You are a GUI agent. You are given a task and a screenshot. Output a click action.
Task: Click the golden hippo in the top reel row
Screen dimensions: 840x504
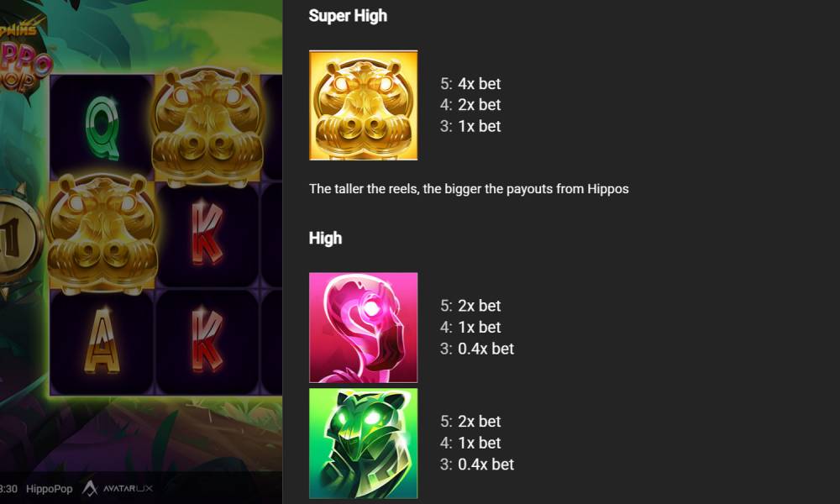point(207,126)
